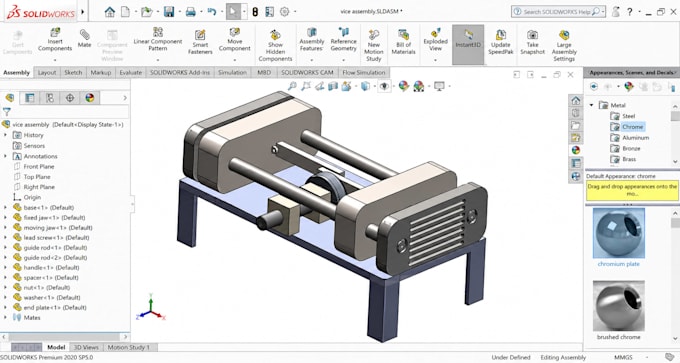680x363 pixels.
Task: Switch to the Sketch tab
Action: pyautogui.click(x=73, y=72)
